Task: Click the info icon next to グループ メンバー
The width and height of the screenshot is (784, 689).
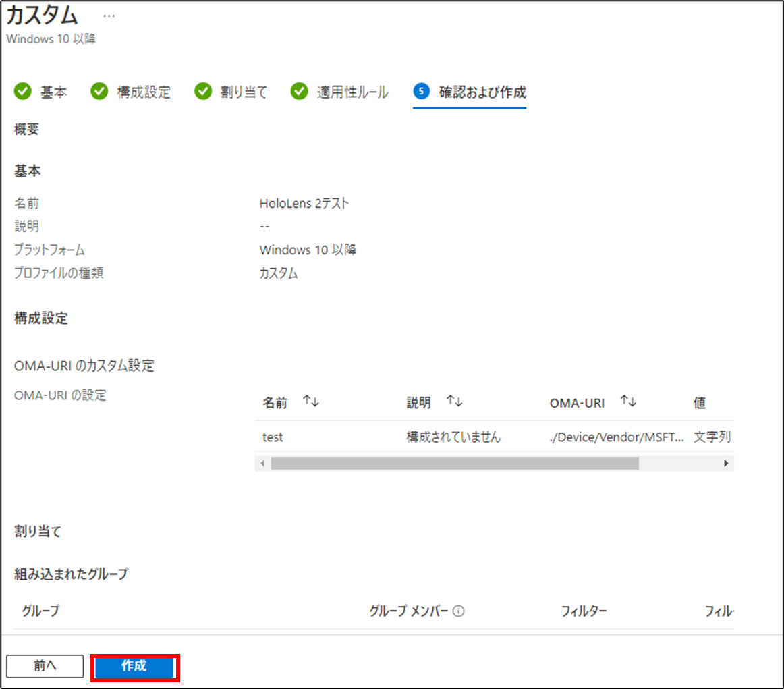Action: click(459, 611)
